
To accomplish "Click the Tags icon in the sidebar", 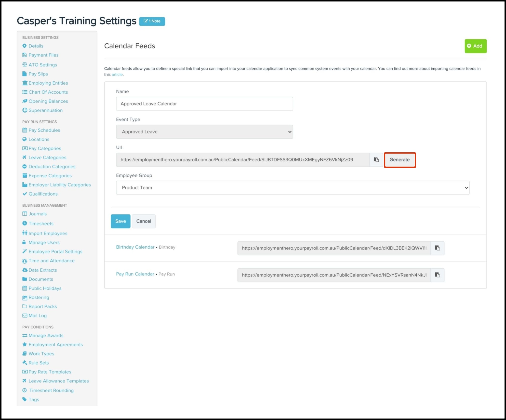I will tap(25, 399).
